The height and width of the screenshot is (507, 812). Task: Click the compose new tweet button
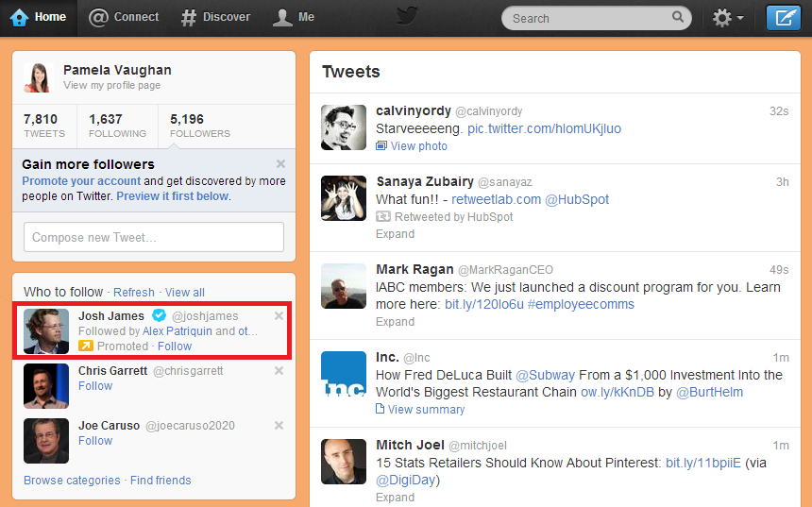(x=784, y=18)
